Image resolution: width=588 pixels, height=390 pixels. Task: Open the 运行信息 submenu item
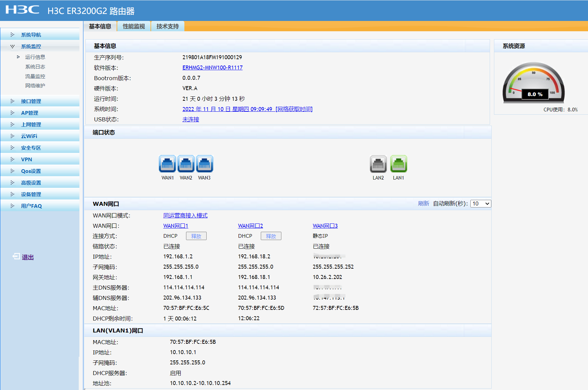(x=35, y=57)
